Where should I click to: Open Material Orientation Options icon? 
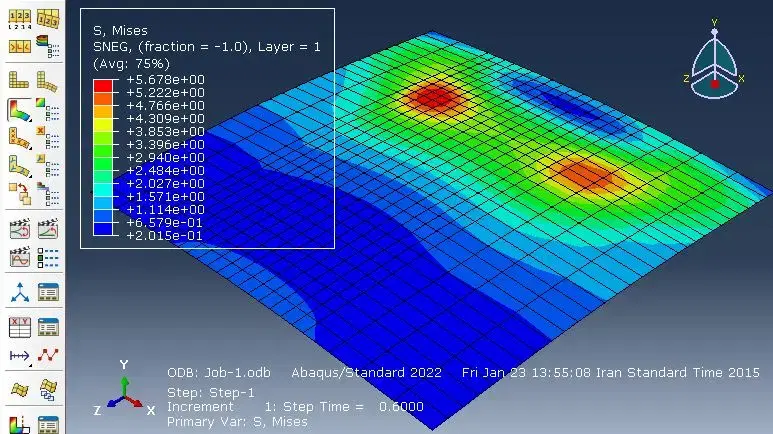point(48,166)
